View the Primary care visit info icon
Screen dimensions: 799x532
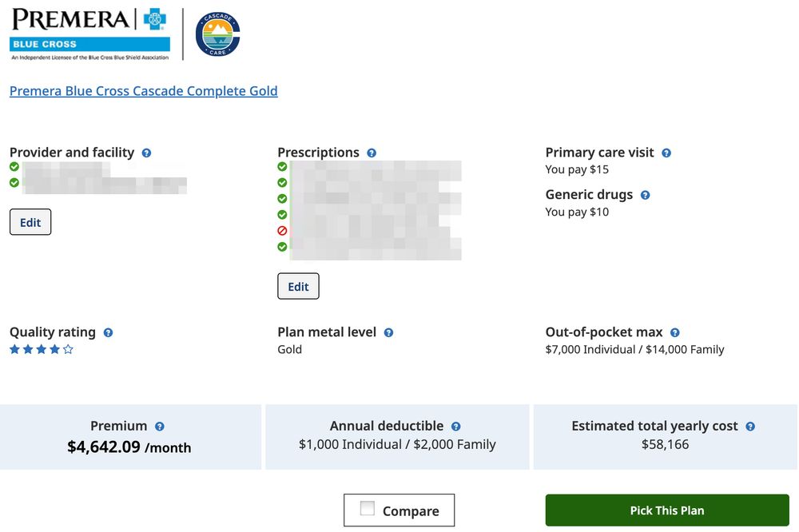[x=666, y=153]
